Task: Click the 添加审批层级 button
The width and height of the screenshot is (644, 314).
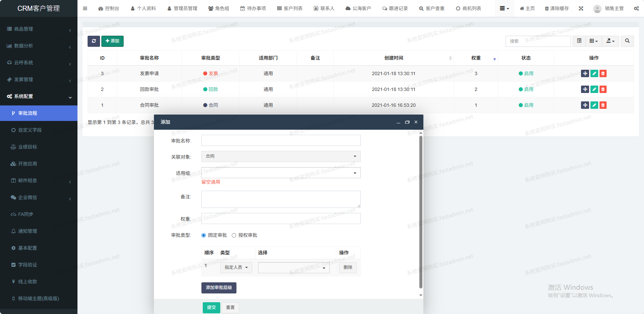Action: coord(219,288)
